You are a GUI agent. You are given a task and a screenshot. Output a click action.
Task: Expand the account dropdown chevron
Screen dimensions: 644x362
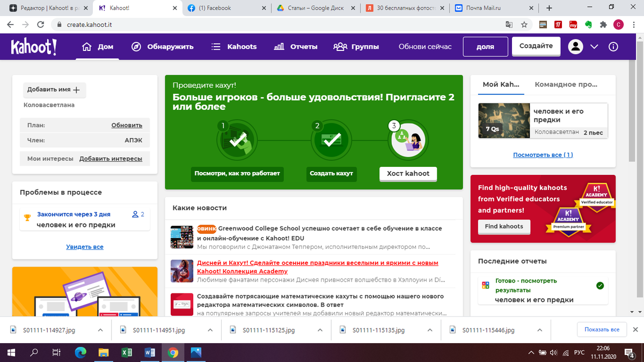(x=594, y=47)
